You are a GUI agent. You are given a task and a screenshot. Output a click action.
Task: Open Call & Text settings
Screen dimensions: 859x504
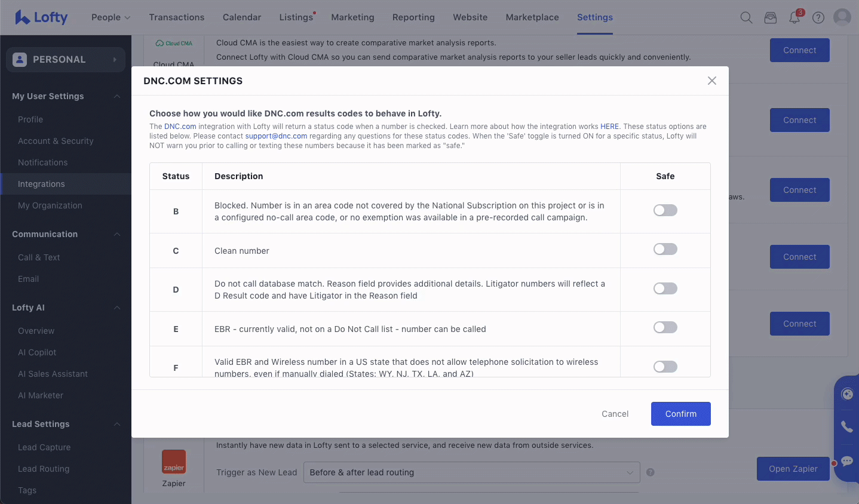point(39,257)
